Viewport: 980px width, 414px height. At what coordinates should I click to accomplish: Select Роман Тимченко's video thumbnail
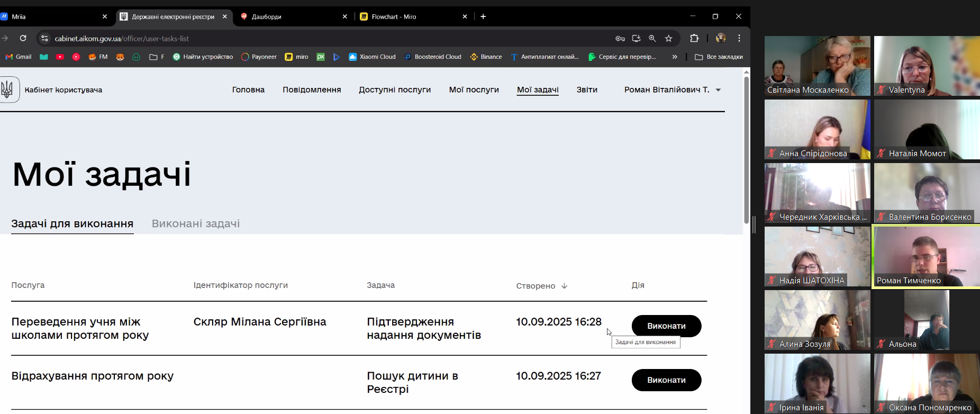point(926,256)
